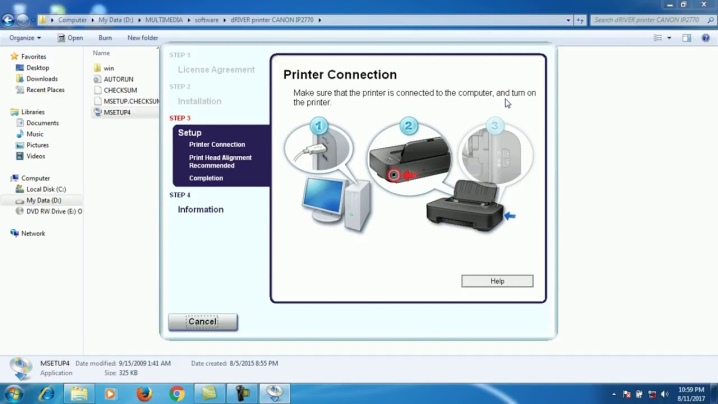
Task: Open Windows Media Player from taskbar
Action: [110, 394]
